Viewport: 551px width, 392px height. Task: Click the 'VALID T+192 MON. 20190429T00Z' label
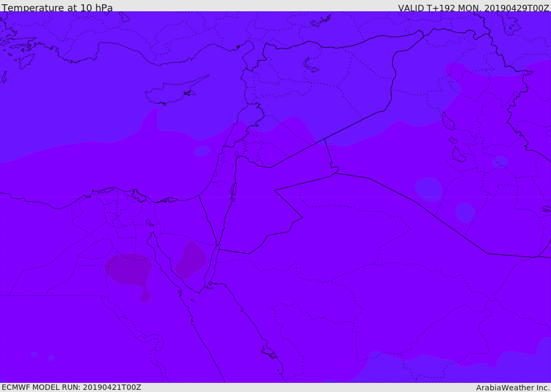[x=474, y=8]
